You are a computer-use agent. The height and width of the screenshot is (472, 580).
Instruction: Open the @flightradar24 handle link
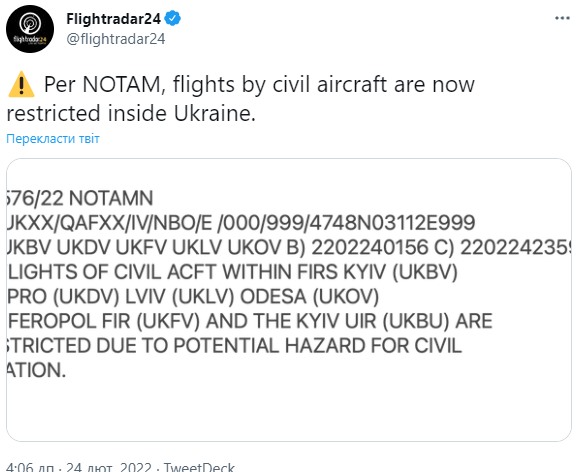point(116,39)
